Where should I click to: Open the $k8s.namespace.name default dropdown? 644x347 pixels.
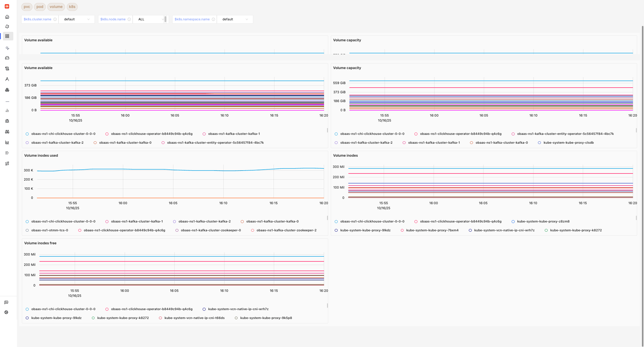point(235,19)
